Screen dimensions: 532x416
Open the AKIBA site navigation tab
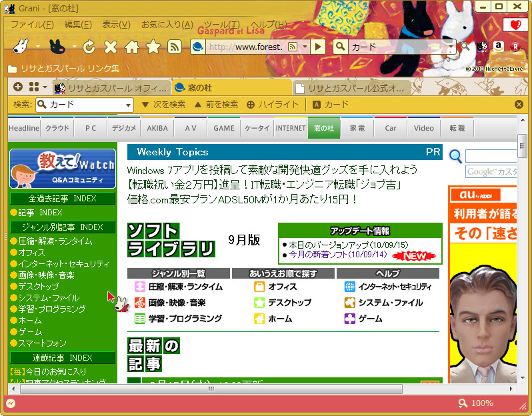point(157,128)
